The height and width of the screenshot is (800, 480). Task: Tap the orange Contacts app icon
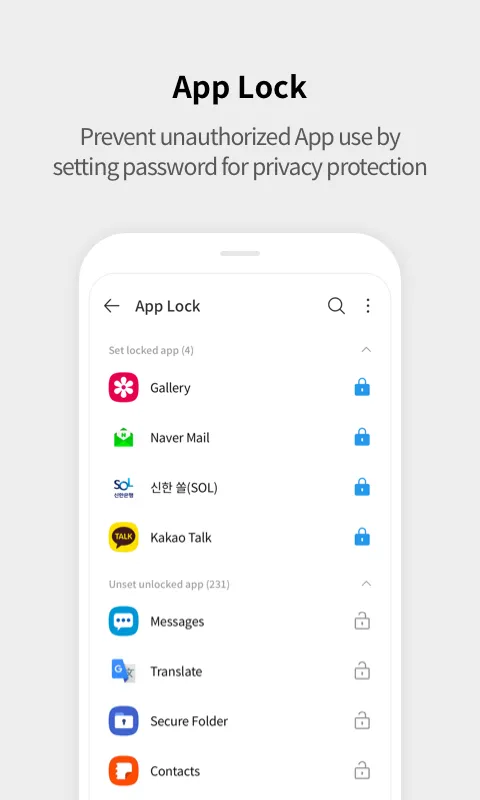pyautogui.click(x=123, y=771)
